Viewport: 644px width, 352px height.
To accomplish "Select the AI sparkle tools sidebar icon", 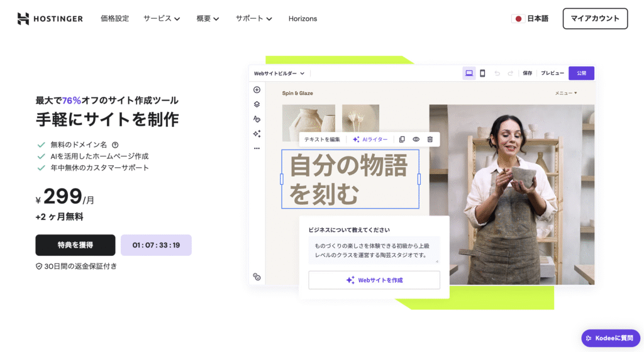I will 257,133.
